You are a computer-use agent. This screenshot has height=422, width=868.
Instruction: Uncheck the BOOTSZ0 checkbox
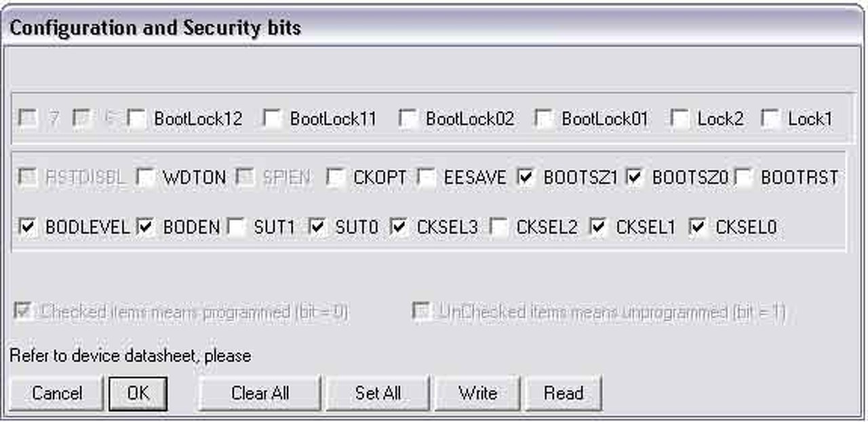(634, 177)
